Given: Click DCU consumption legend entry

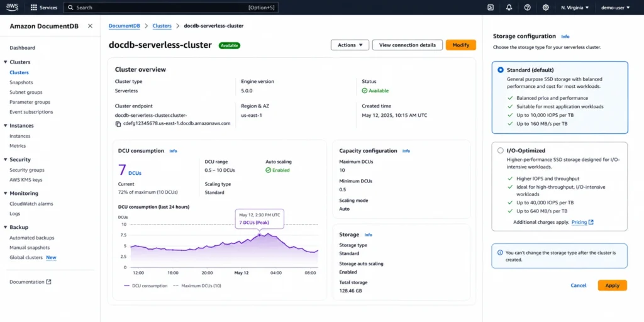Looking at the screenshot, I should point(145,286).
